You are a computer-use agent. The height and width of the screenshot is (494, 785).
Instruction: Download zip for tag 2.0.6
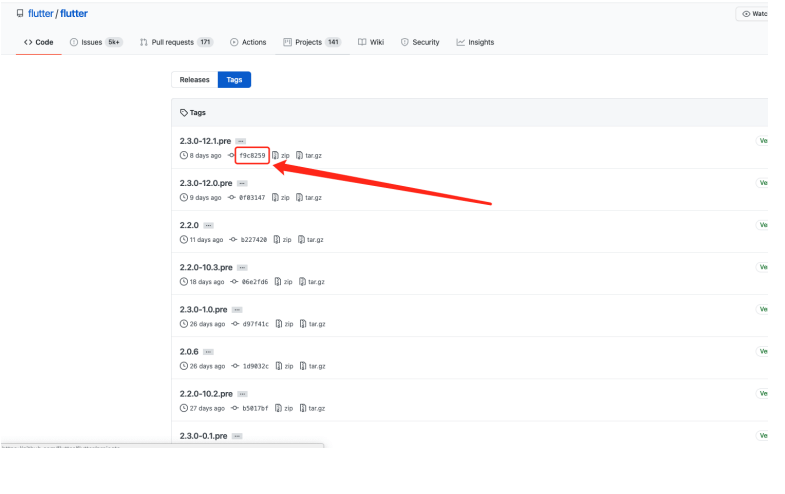point(284,366)
